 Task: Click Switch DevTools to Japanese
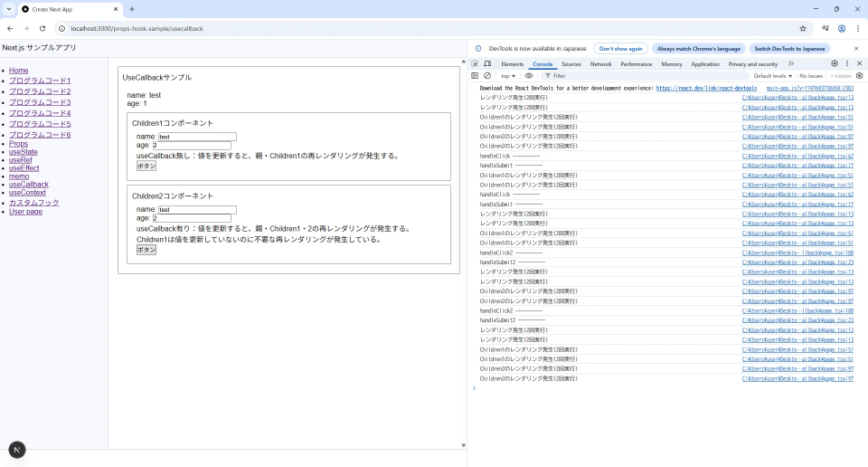coord(789,49)
